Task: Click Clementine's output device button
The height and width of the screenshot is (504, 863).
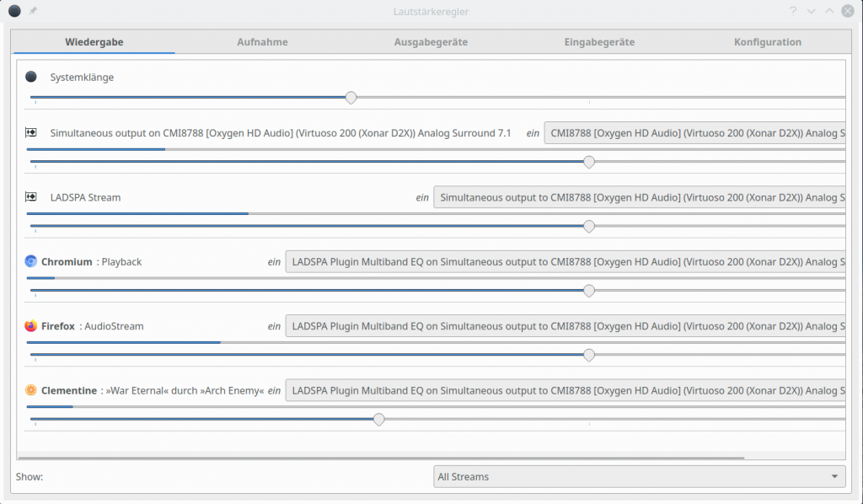Action: (x=565, y=390)
